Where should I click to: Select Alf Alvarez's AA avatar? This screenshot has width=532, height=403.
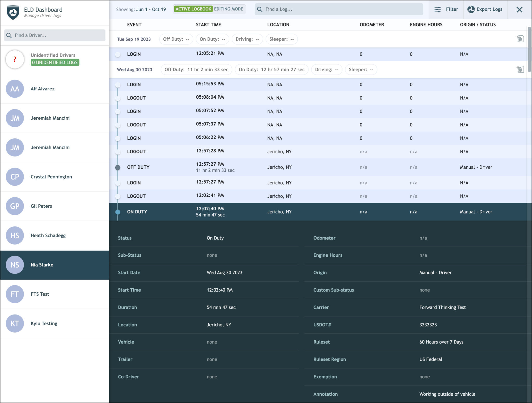click(15, 89)
